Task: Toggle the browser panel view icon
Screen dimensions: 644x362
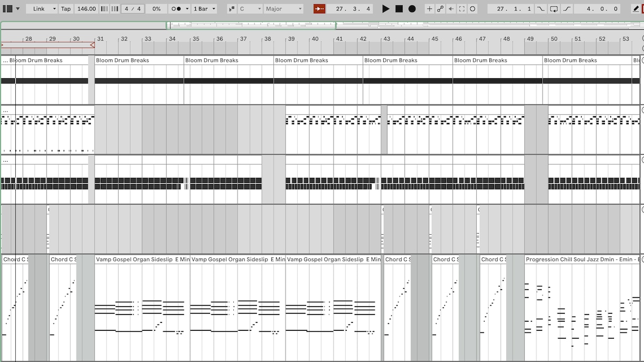Action: coord(7,8)
